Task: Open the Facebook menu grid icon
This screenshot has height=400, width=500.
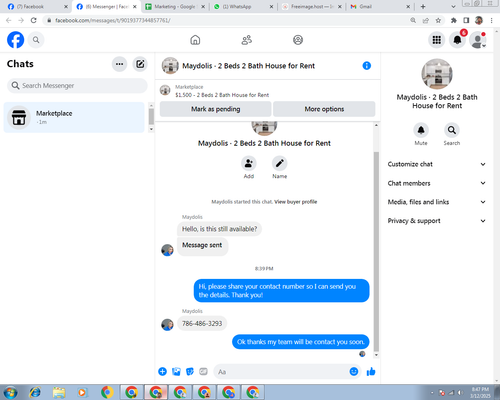Action: [x=437, y=40]
